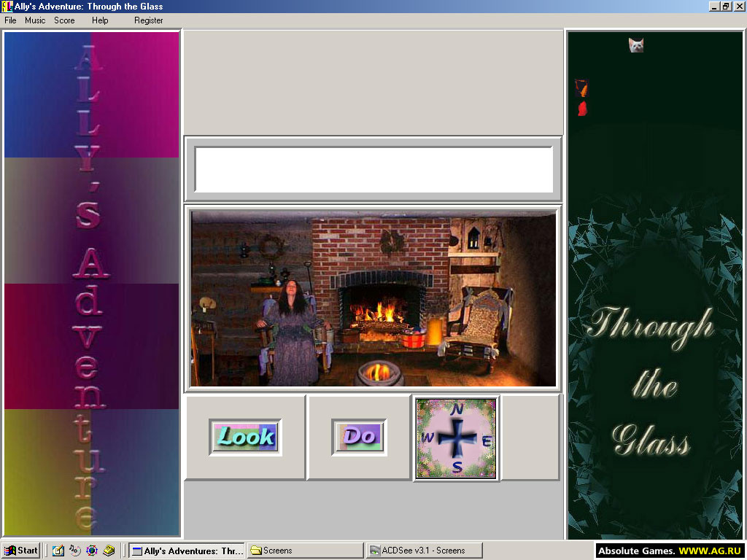Pick the orange item in inventory

pyautogui.click(x=581, y=87)
